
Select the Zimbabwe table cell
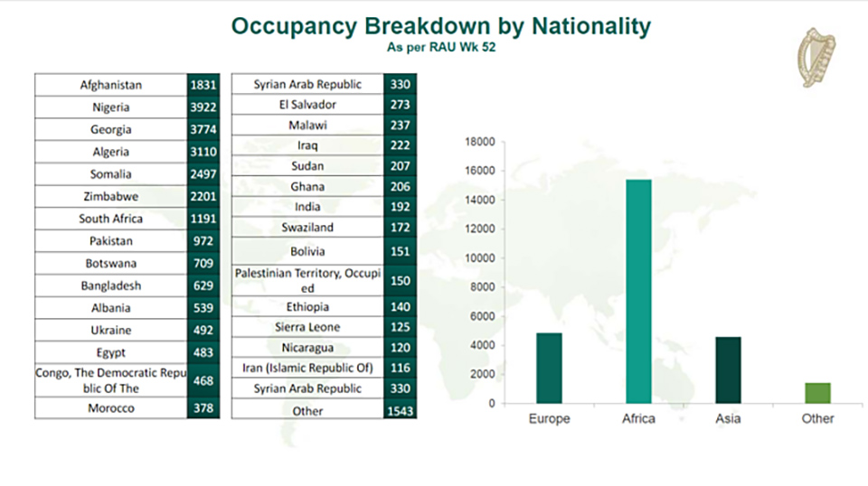(111, 196)
